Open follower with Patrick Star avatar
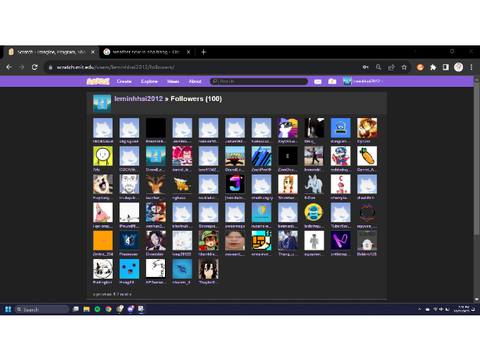Viewport: 480px width, 360px height. (103, 212)
